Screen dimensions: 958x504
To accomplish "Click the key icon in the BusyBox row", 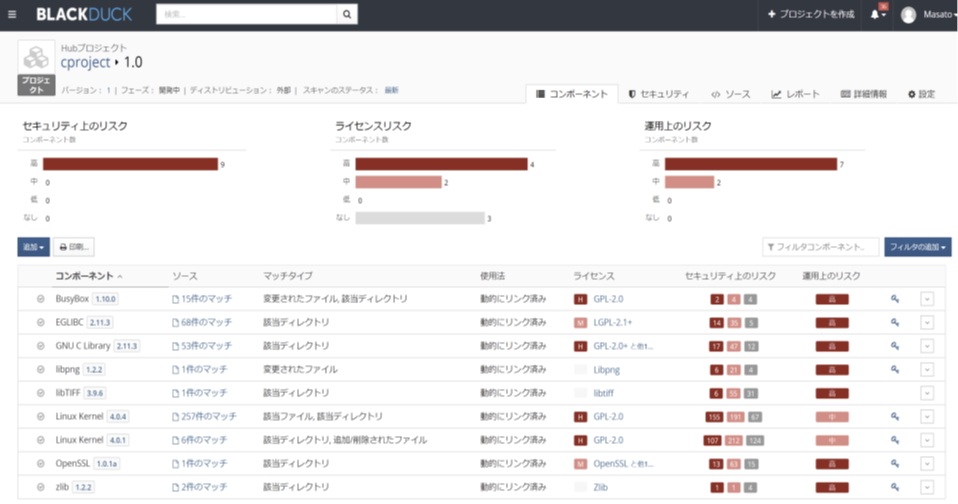I will [x=894, y=299].
